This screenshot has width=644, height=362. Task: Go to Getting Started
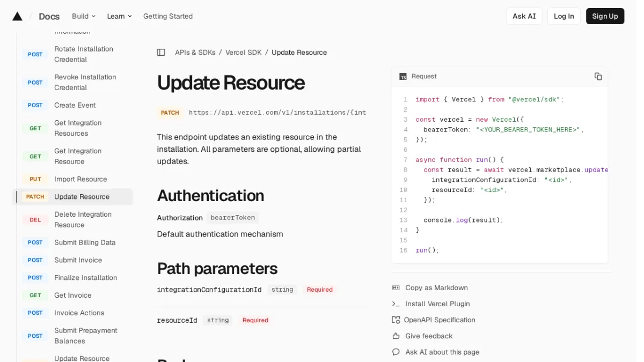[x=168, y=16]
